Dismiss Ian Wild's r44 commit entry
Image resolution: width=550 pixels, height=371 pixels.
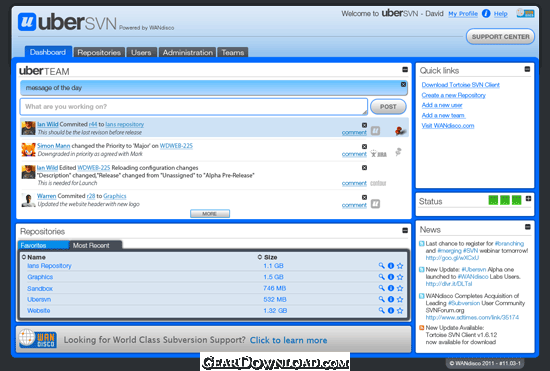364,125
